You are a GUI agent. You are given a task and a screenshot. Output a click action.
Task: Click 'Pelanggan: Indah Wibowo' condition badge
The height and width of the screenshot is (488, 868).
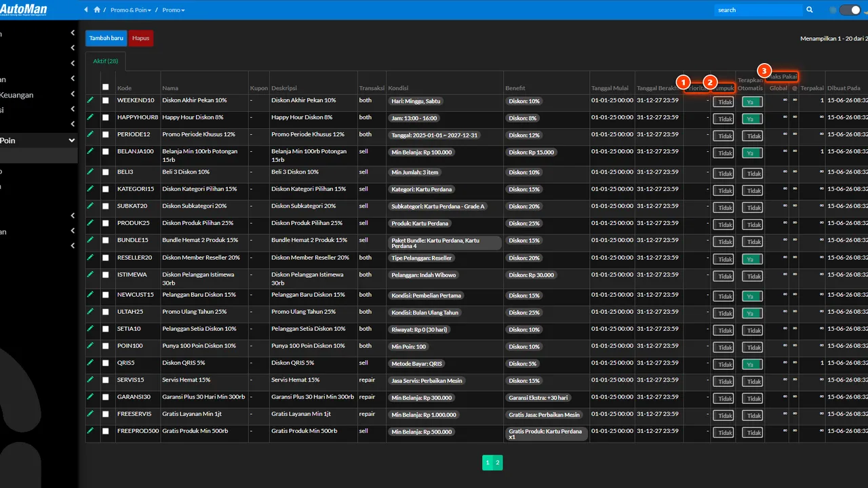pos(424,275)
